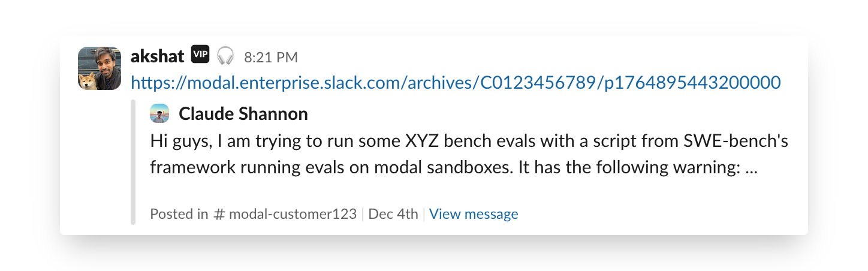Click akshat's profile photo avatar
This screenshot has height=271, width=868.
pos(100,68)
